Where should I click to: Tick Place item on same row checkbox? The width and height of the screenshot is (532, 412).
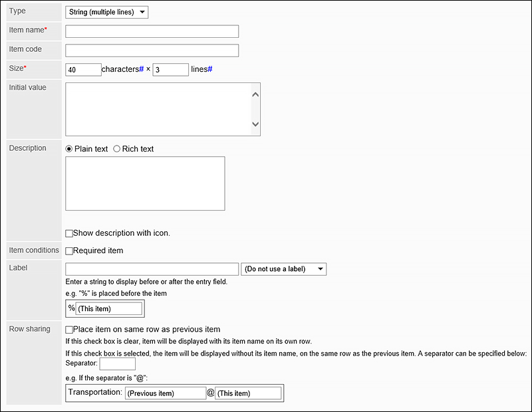(69, 330)
